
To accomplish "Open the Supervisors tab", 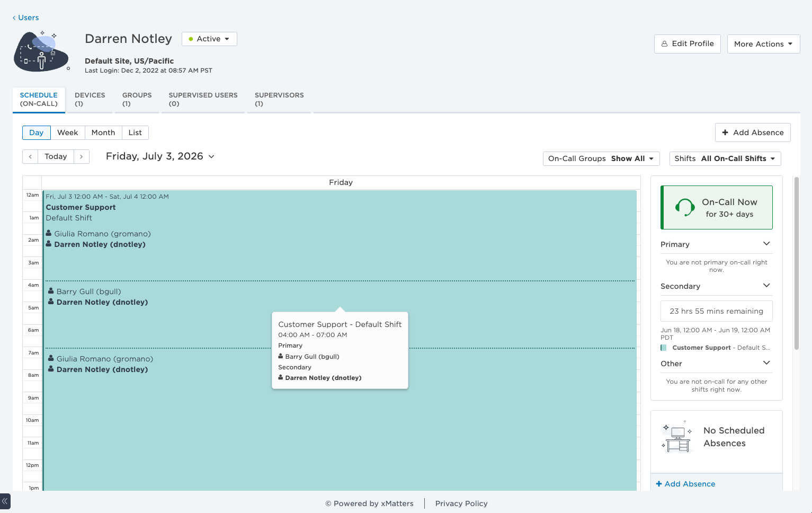I will [x=279, y=99].
